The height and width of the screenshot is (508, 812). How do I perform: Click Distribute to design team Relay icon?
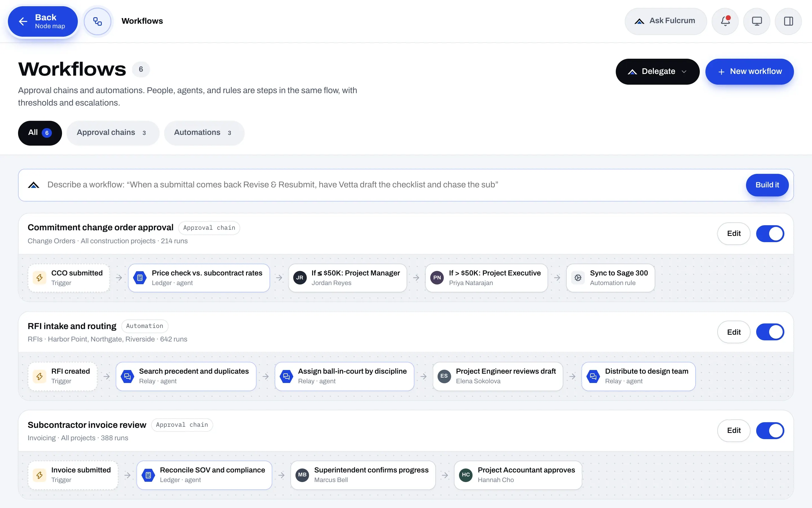tap(593, 376)
